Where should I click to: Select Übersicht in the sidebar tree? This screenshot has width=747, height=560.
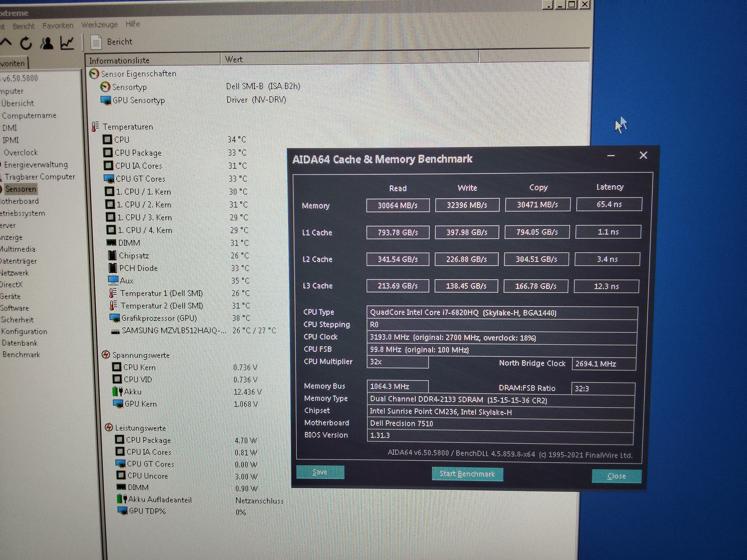18,103
